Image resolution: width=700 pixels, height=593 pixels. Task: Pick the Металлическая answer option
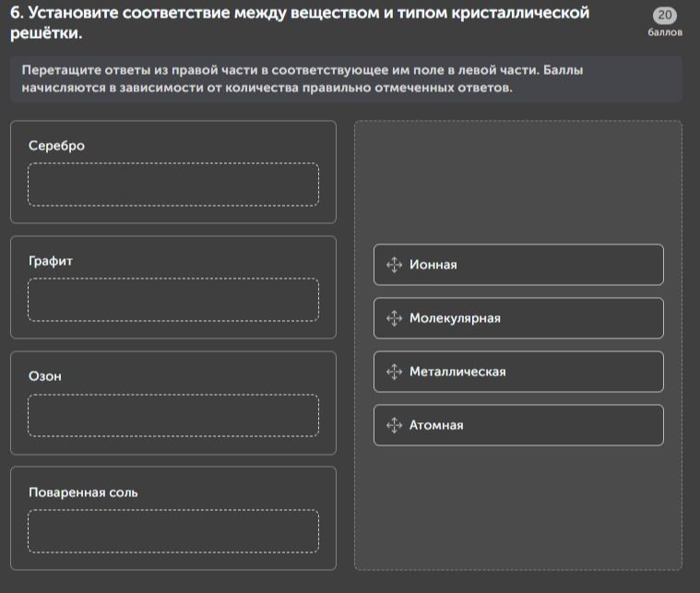[x=518, y=372]
